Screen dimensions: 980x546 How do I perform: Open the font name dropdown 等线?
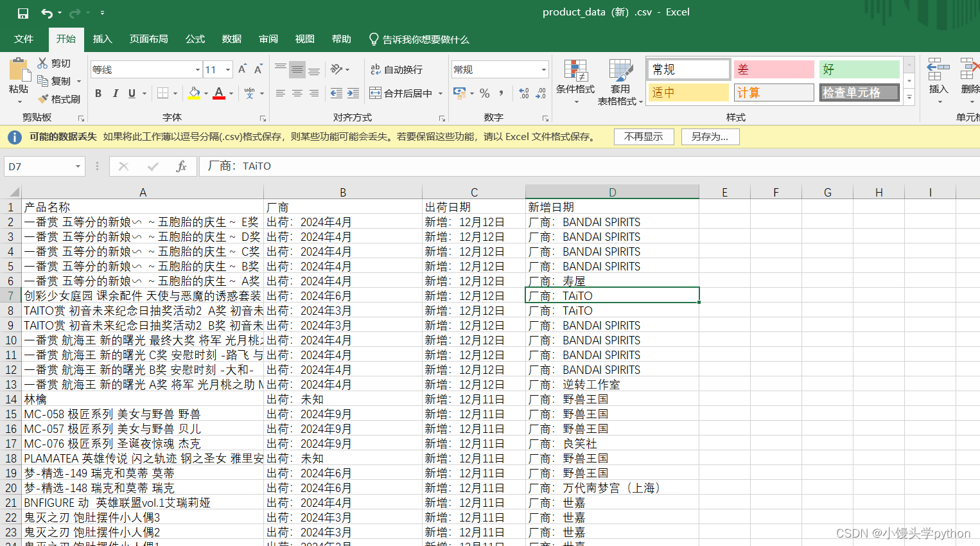pyautogui.click(x=198, y=69)
